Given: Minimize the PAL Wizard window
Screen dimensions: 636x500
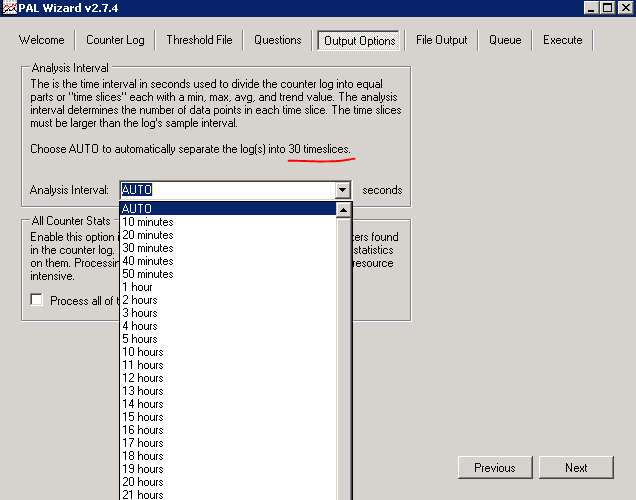Looking at the screenshot, I should (x=591, y=8).
